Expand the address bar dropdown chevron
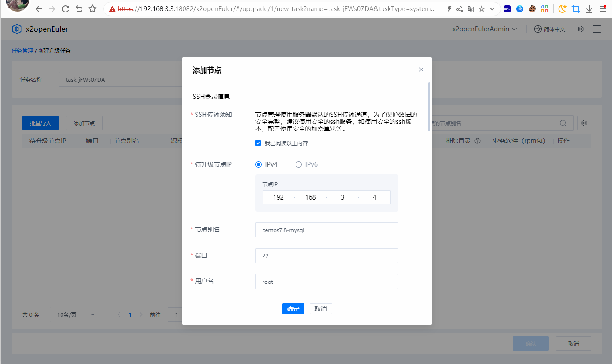Image resolution: width=612 pixels, height=364 pixels. [x=492, y=9]
